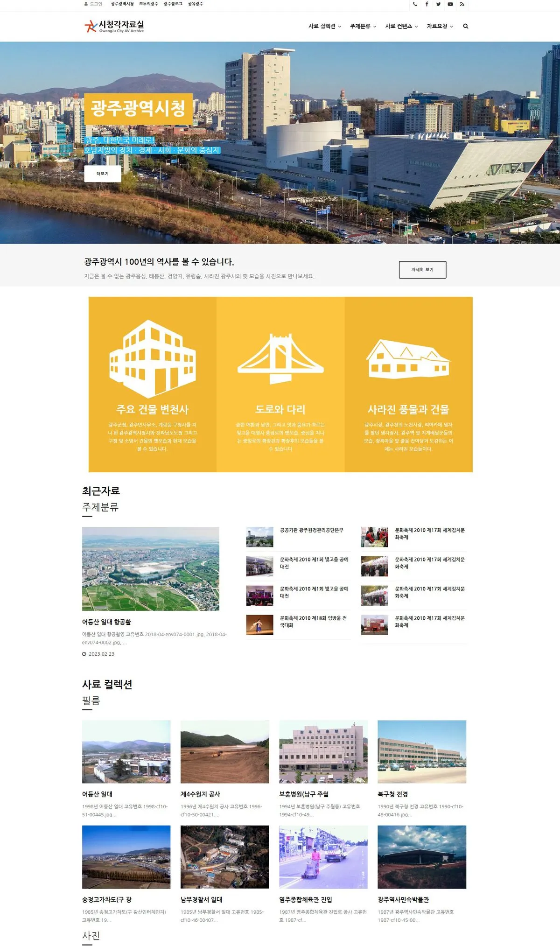The height and width of the screenshot is (946, 560).
Task: Open the 남부경찰서 일대 thumbnail
Action: (225, 857)
